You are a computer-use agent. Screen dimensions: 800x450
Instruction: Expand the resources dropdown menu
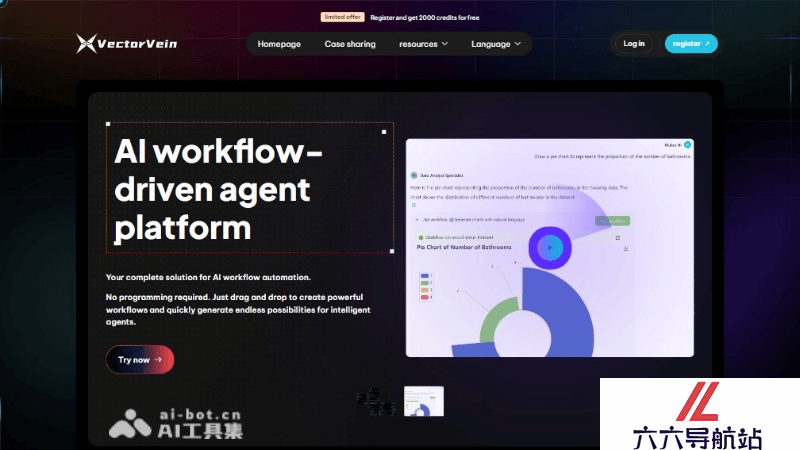[423, 44]
